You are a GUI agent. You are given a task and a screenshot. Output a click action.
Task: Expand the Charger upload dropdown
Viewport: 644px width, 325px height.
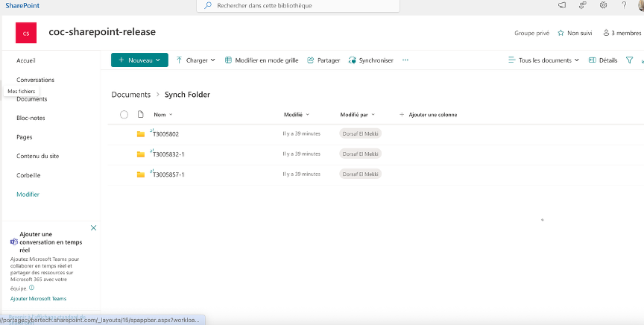[195, 60]
